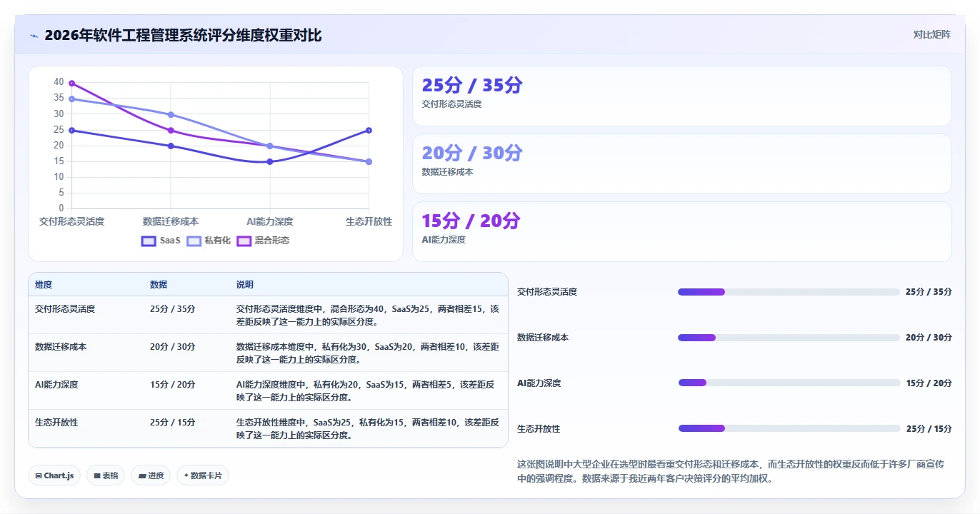980x514 pixels.
Task: Click the 数据迁移成本 progress row label
Action: click(x=543, y=338)
